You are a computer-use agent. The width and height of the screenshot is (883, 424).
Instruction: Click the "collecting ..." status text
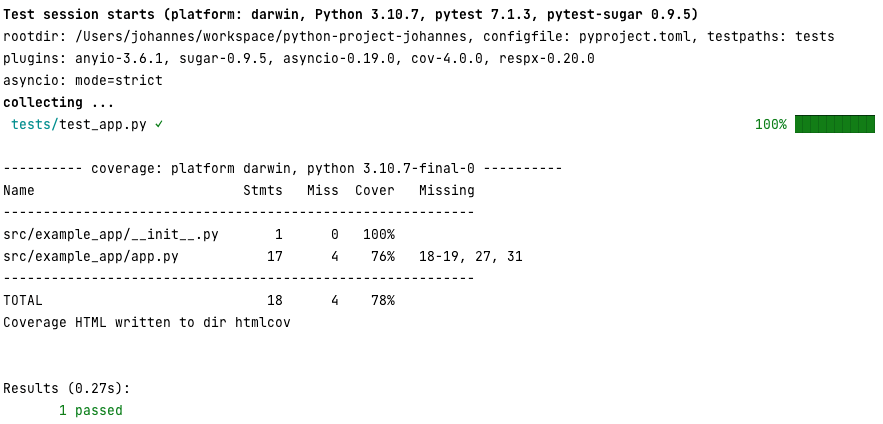[x=59, y=102]
